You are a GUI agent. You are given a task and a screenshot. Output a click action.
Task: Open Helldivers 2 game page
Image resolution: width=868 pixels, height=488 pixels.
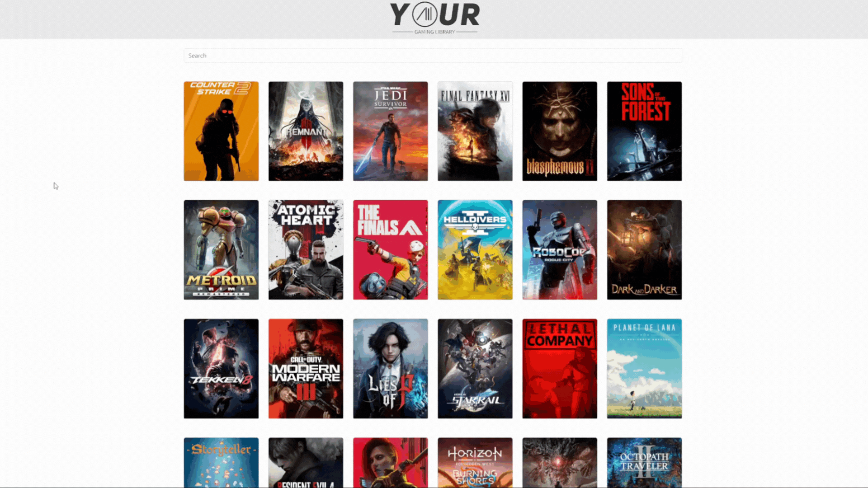(475, 249)
